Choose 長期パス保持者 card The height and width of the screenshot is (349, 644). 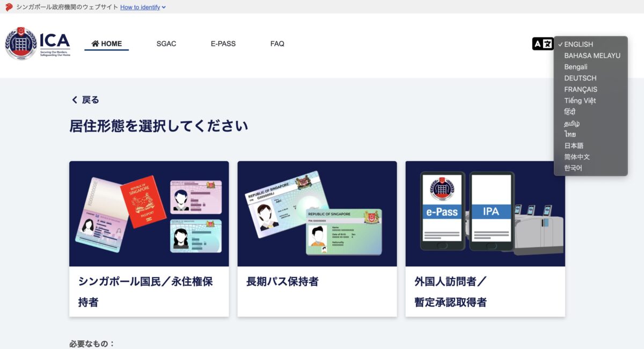pos(317,239)
